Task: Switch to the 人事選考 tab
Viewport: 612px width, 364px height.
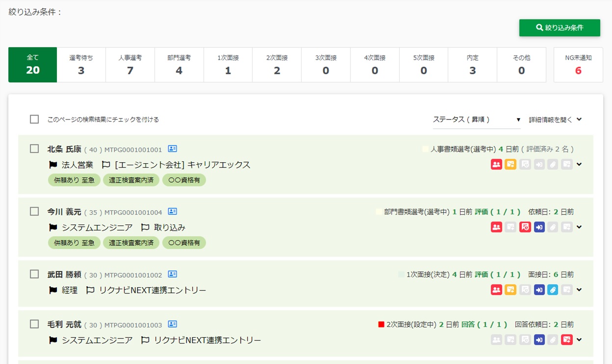Action: click(x=130, y=65)
